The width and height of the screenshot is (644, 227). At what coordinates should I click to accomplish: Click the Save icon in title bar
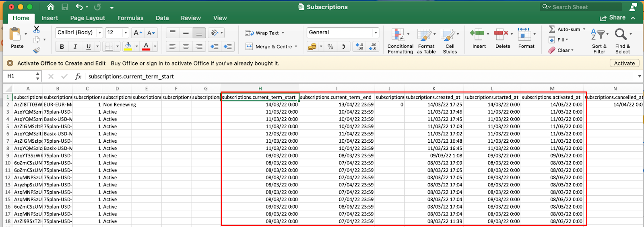coord(65,7)
